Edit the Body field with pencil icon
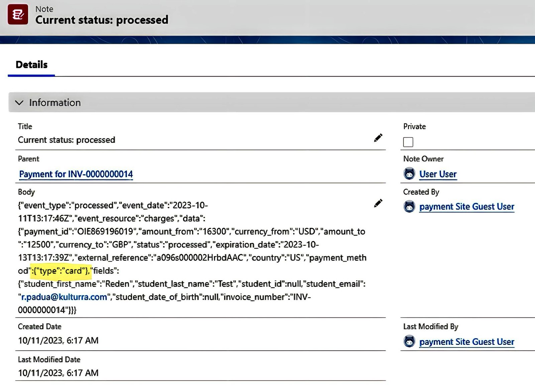This screenshot has height=392, width=535. coord(378,203)
